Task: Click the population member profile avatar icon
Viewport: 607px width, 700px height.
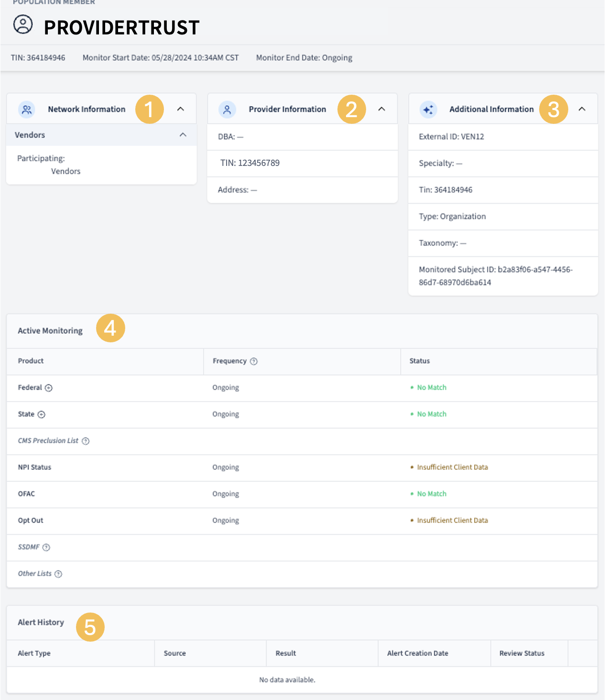Action: click(23, 24)
